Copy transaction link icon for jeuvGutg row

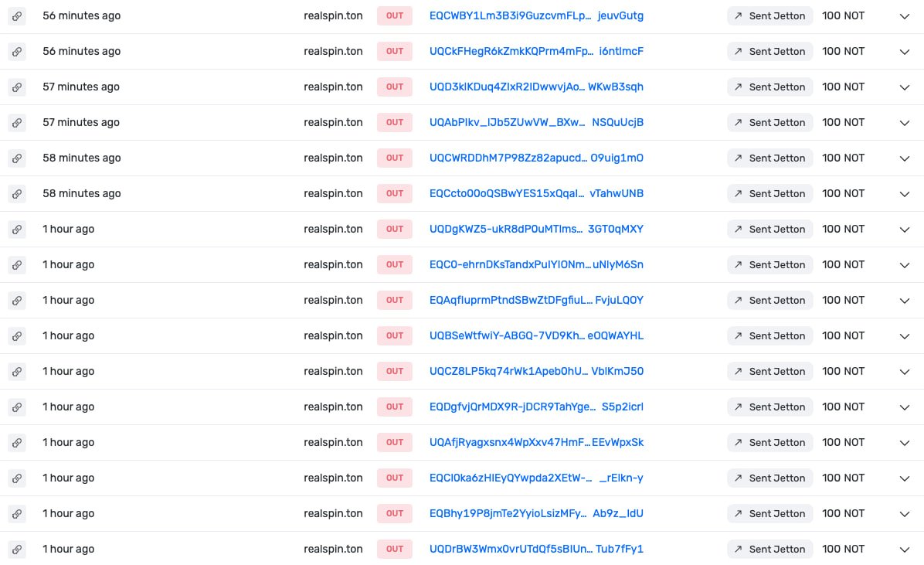pyautogui.click(x=17, y=16)
